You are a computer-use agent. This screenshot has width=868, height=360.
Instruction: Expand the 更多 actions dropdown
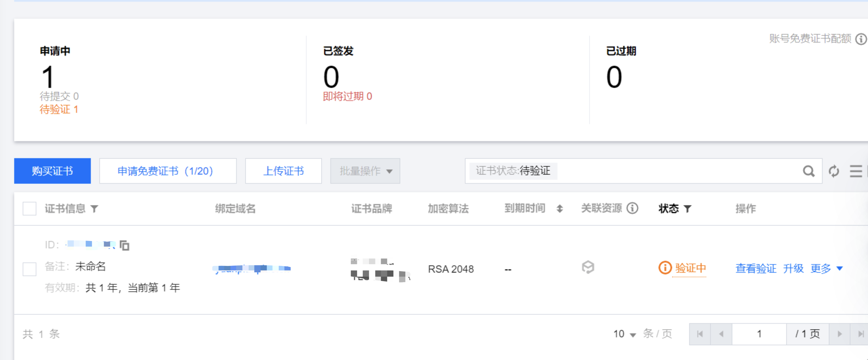coord(827,268)
